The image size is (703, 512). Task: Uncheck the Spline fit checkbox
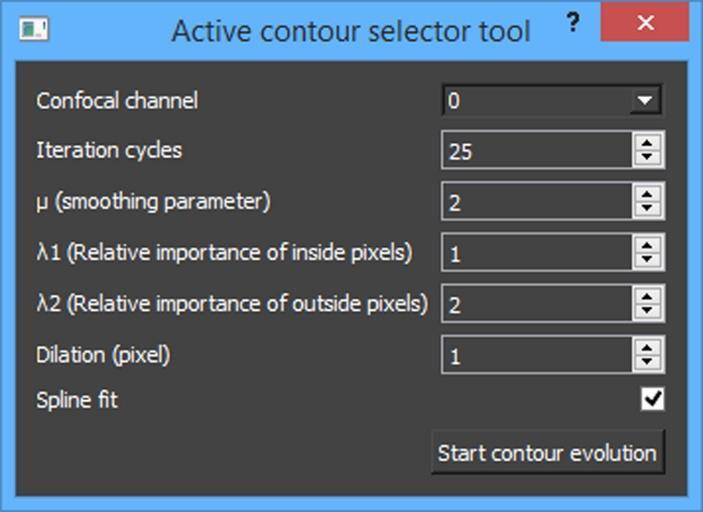pyautogui.click(x=652, y=399)
